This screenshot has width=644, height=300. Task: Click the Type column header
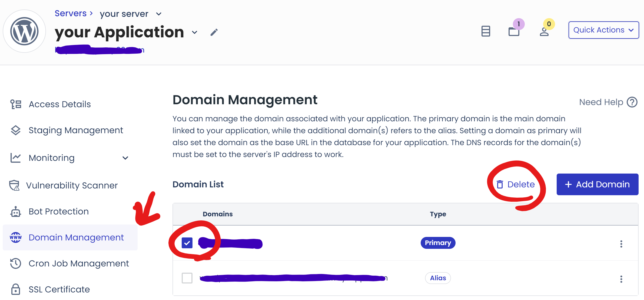(x=438, y=214)
